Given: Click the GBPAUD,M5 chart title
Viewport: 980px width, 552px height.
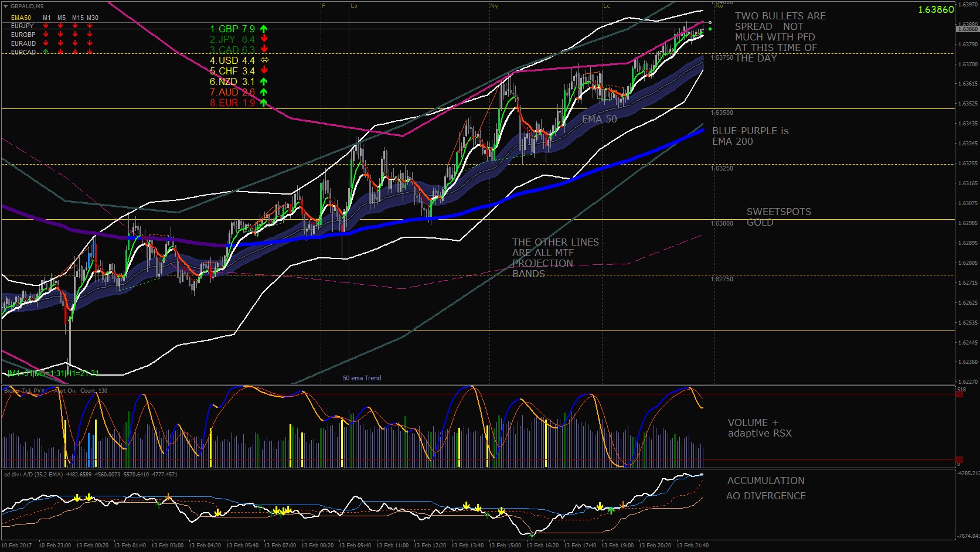Looking at the screenshot, I should [x=27, y=6].
